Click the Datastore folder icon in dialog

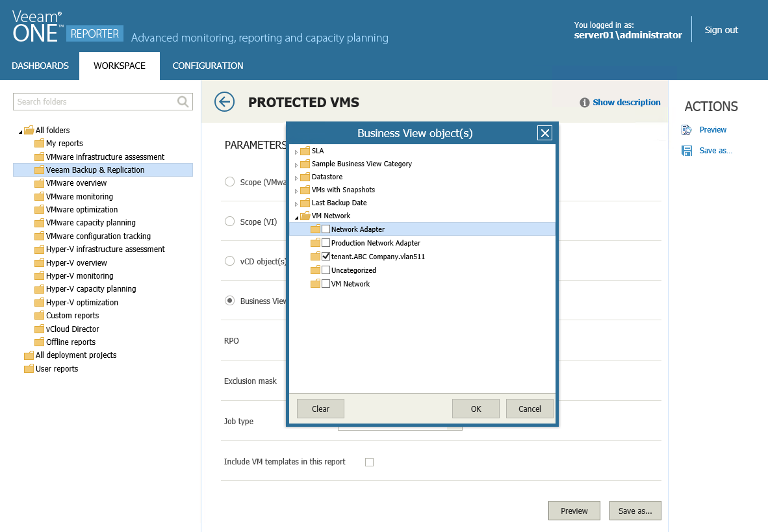[305, 177]
